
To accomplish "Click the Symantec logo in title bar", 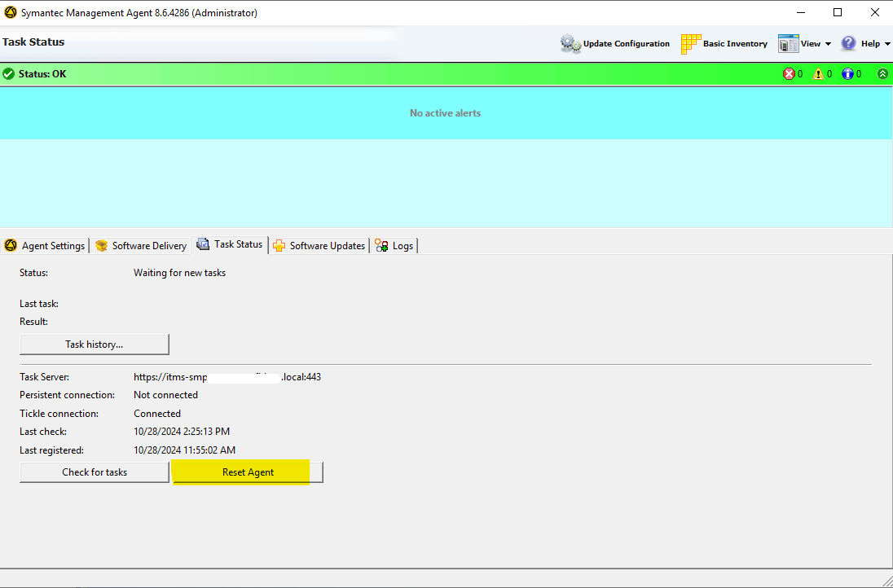I will click(11, 12).
